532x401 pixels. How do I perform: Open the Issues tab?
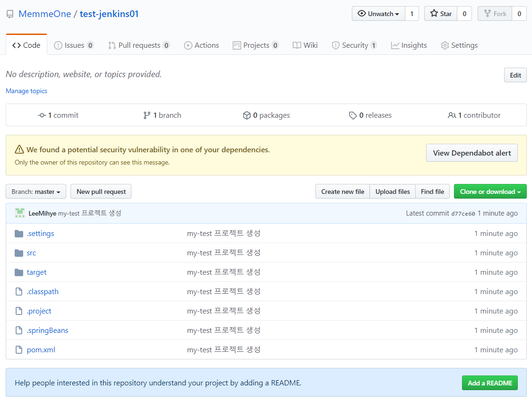click(x=74, y=45)
